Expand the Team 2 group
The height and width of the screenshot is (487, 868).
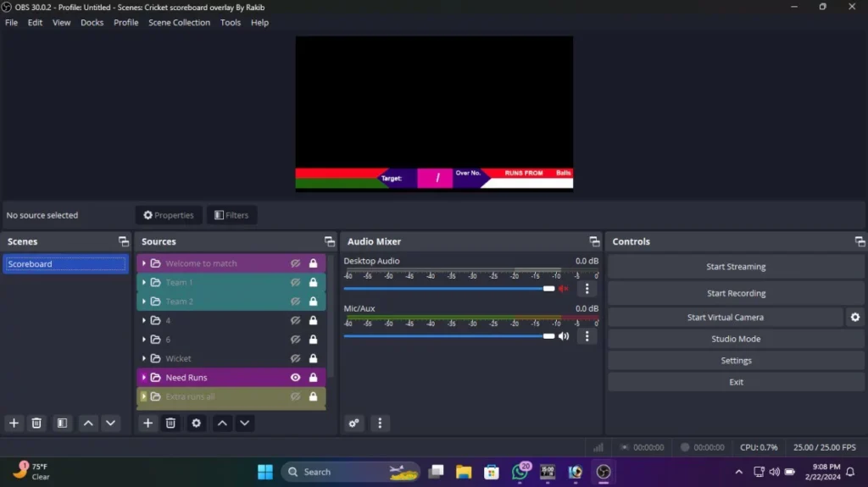point(144,302)
